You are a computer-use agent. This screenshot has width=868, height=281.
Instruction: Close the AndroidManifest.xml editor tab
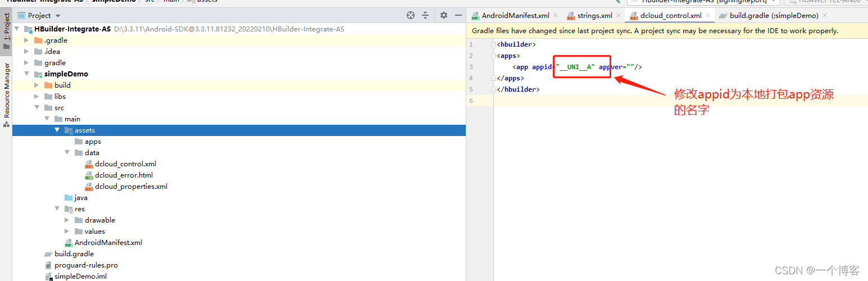click(556, 16)
